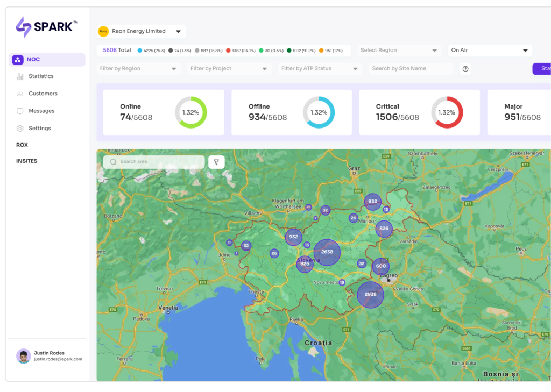Click the Settings gear icon
The width and height of the screenshot is (551, 392).
(x=20, y=129)
